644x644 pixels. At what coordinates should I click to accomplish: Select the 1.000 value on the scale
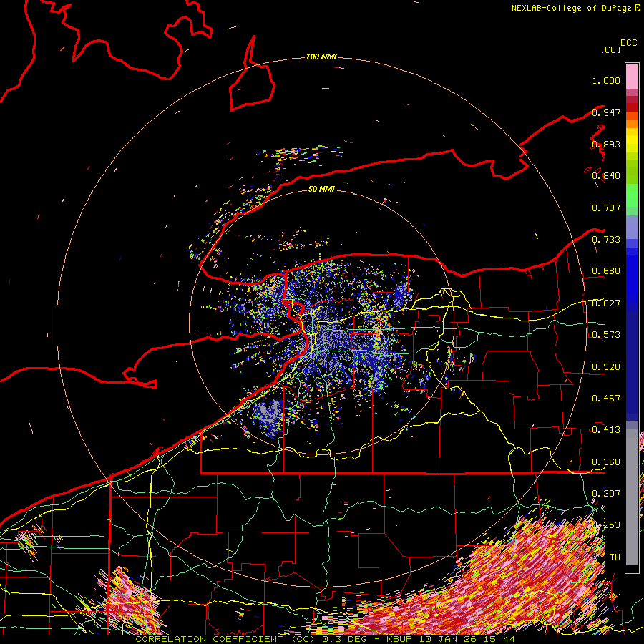[606, 80]
